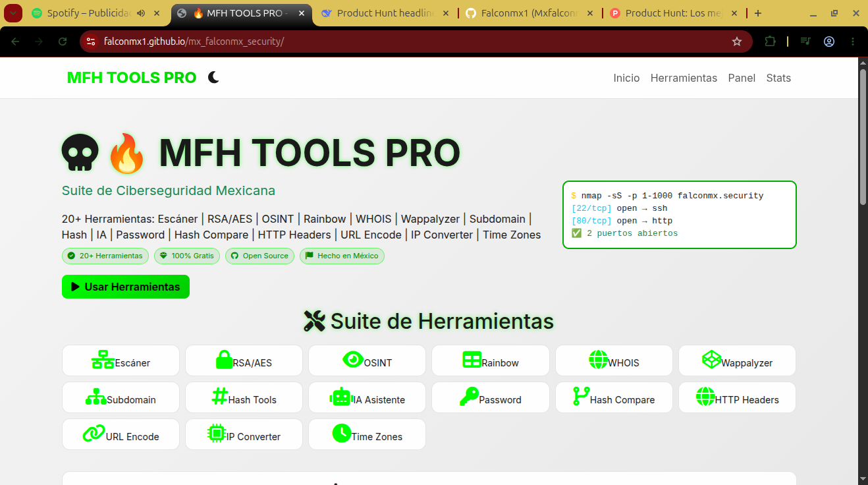Open the RSA/AES lock tool
868x485 pixels.
(244, 360)
